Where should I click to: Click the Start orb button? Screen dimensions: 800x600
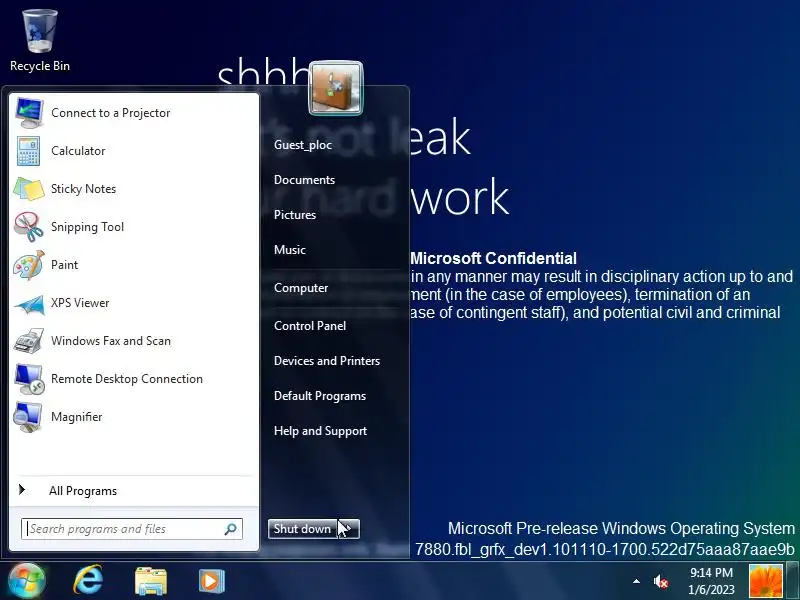[x=26, y=581]
